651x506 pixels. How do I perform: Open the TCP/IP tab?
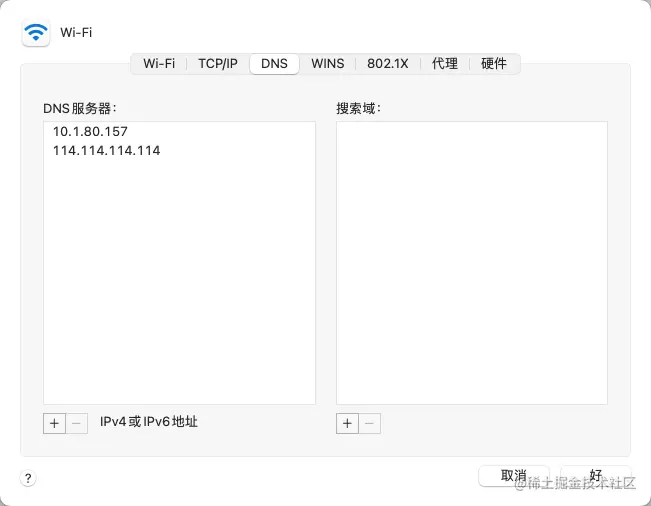click(218, 64)
